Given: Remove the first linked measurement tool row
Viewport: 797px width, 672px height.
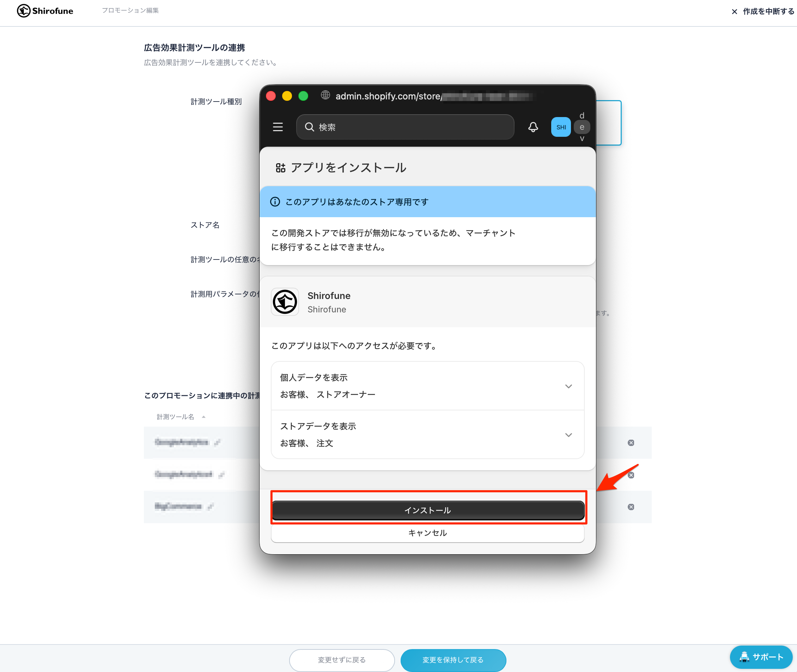Looking at the screenshot, I should 631,442.
